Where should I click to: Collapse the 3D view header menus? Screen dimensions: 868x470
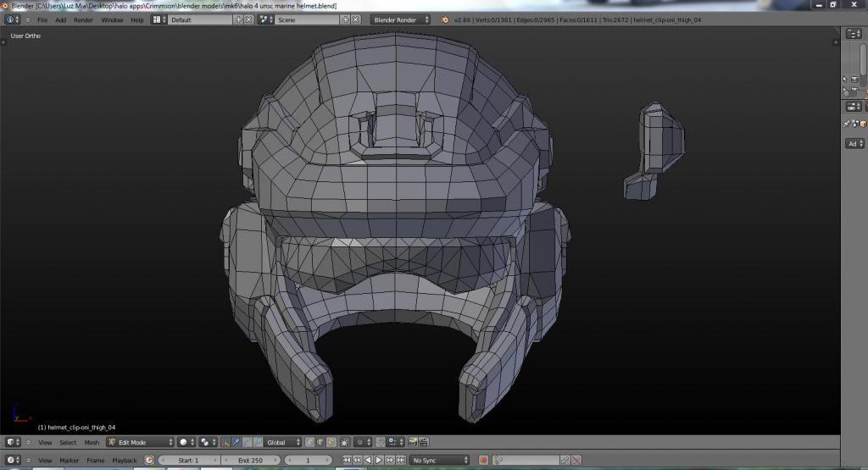pos(28,442)
